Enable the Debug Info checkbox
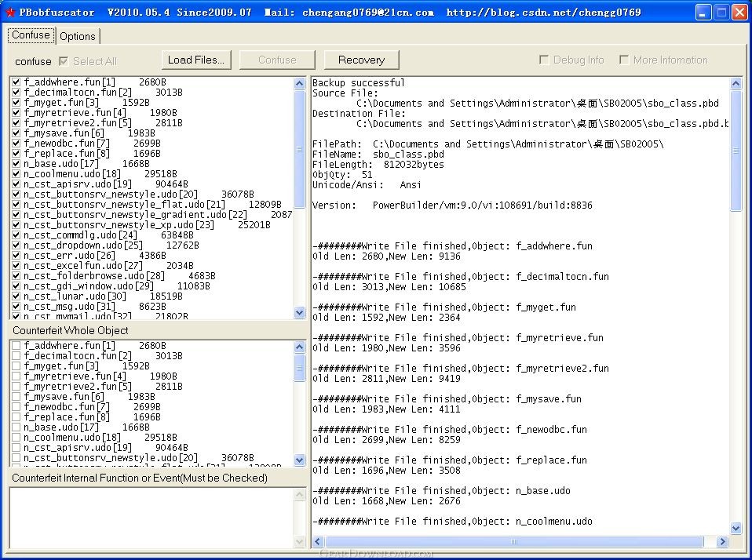Screen dimensions: 752x560 pos(544,60)
